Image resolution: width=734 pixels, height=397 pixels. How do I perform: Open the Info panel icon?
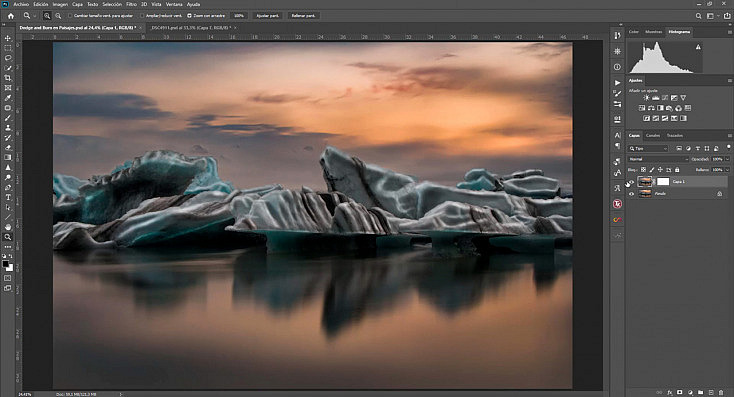[x=617, y=67]
